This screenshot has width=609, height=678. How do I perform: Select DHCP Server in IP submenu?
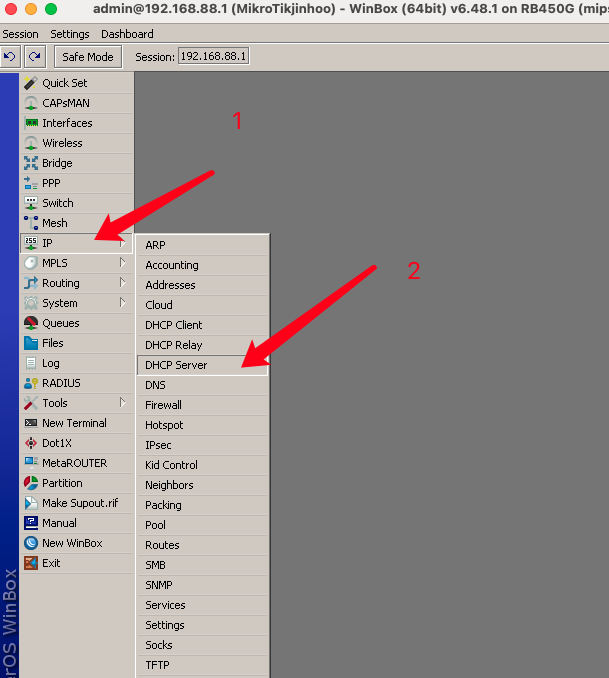(202, 365)
